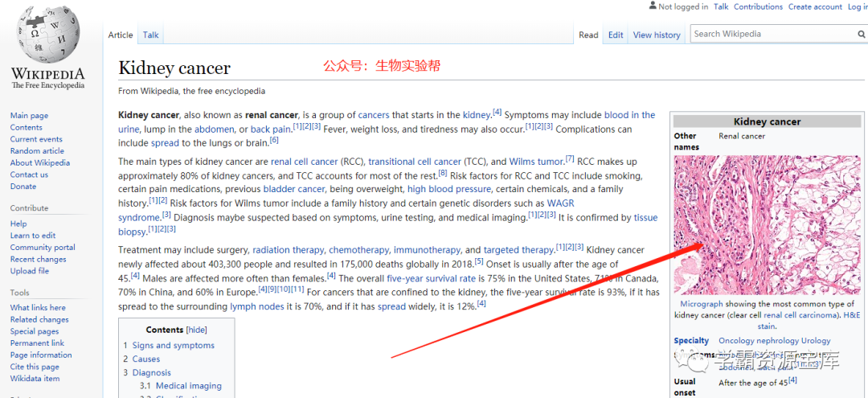This screenshot has width=868, height=398.
Task: Click the 'Renal cancer' other names value
Action: (742, 136)
